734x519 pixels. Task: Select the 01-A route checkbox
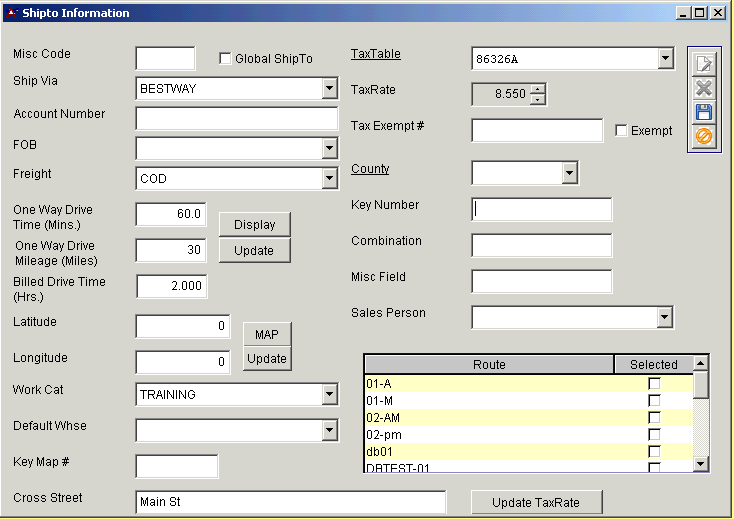(654, 384)
